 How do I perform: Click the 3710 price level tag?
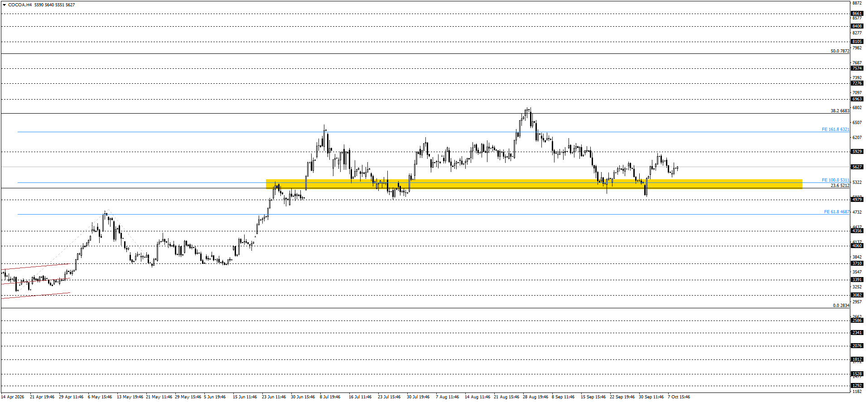pyautogui.click(x=857, y=263)
